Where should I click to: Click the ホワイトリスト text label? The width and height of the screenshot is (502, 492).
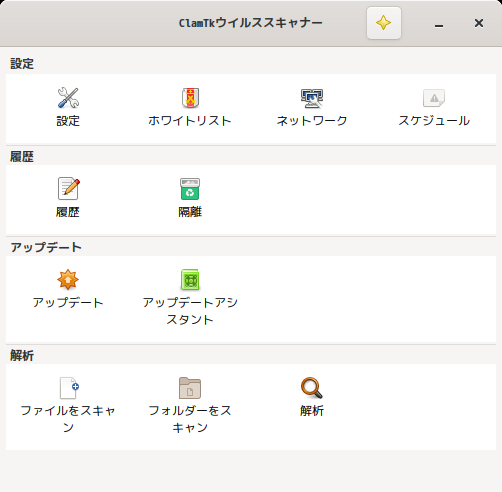pos(190,121)
